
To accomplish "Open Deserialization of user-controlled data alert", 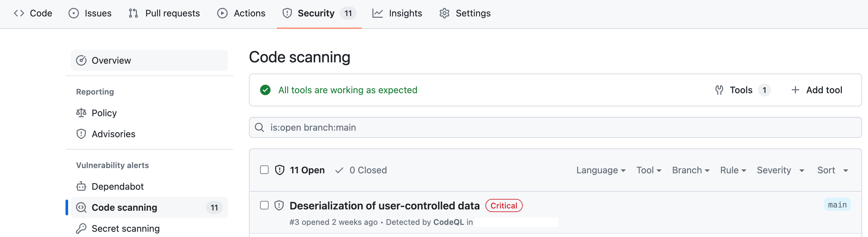I will pyautogui.click(x=385, y=205).
